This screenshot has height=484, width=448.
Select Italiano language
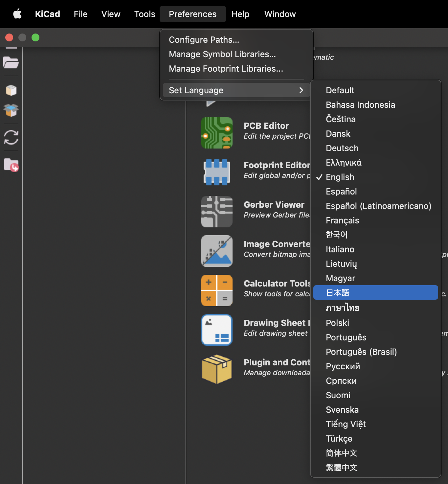(x=376, y=249)
